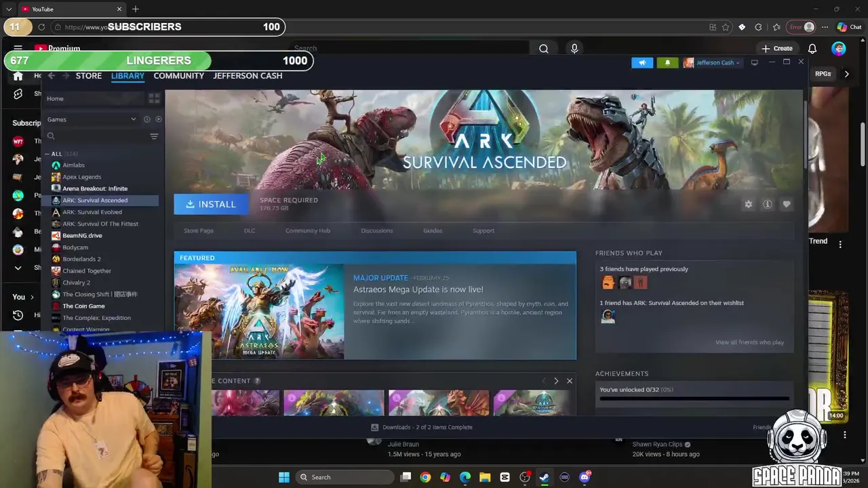Select ARK: Survival Evolved in the list
Screen dimensions: 868x488
(92, 212)
